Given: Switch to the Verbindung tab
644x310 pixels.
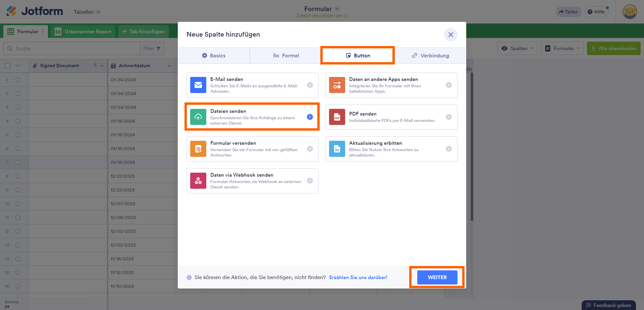Looking at the screenshot, I should pos(430,56).
